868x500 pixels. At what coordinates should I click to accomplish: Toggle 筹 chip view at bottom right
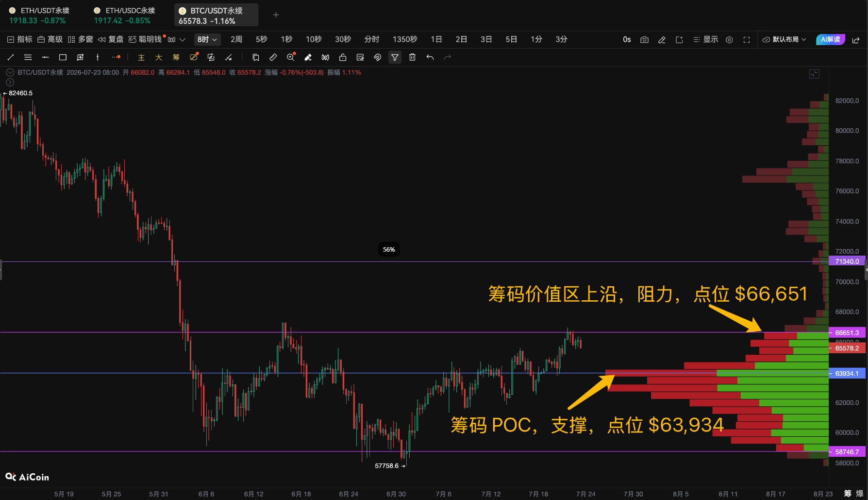pyautogui.click(x=848, y=494)
